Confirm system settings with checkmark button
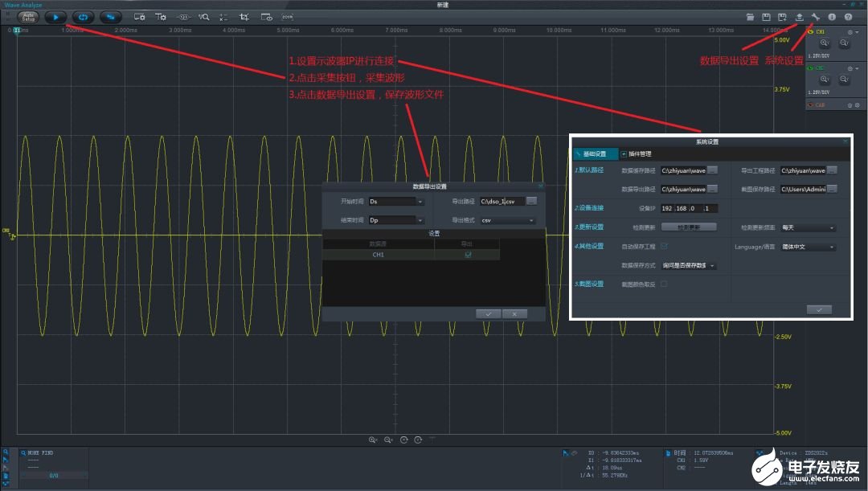Image resolution: width=868 pixels, height=491 pixels. [819, 310]
